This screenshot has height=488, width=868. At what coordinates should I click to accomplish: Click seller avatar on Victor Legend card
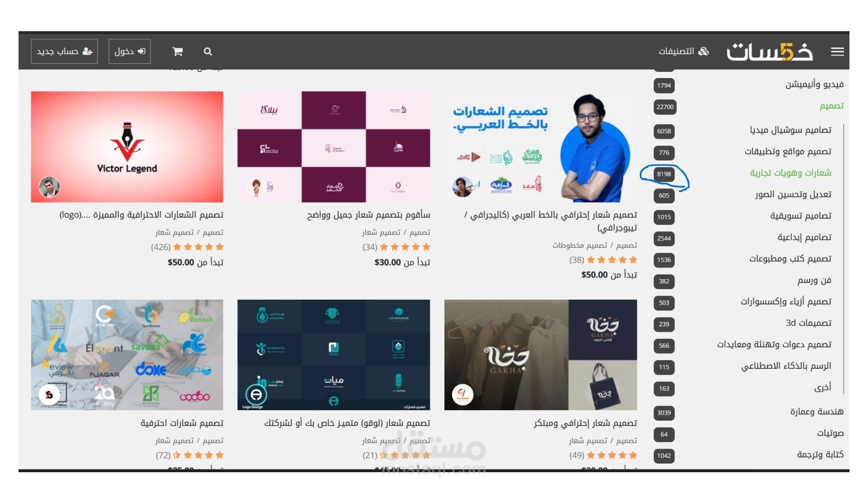click(49, 187)
